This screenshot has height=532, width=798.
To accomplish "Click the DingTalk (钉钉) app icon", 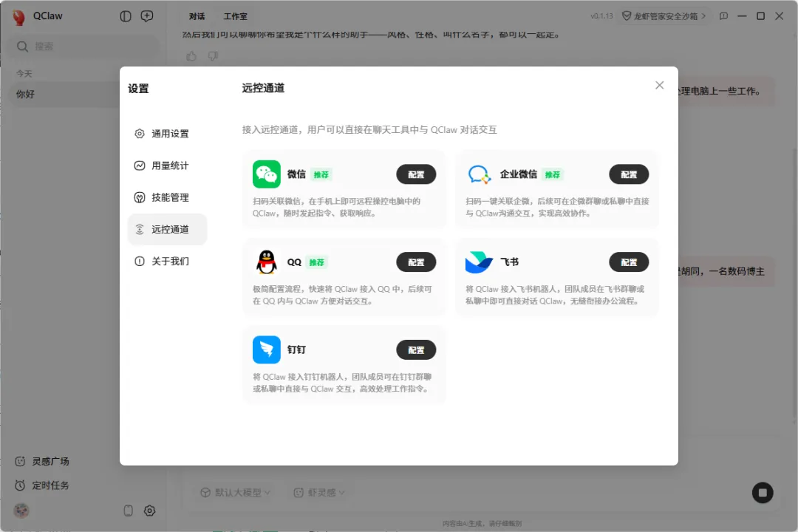I will pos(266,349).
